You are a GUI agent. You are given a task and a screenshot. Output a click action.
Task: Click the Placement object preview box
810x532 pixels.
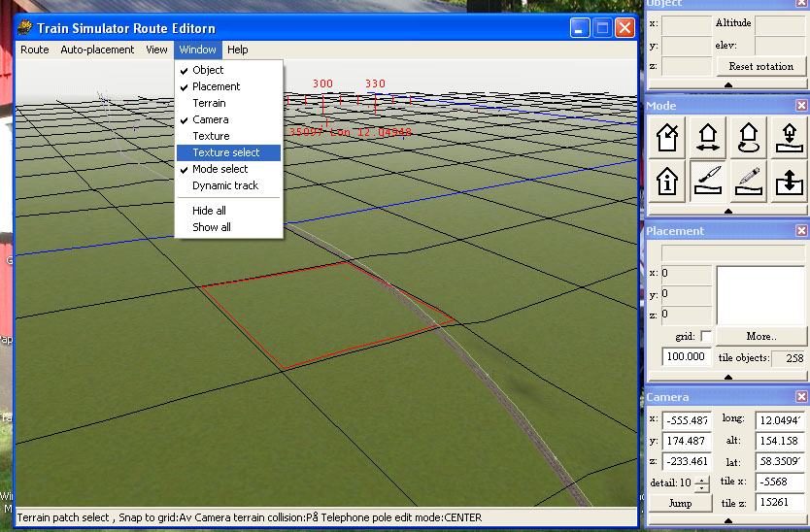coord(760,295)
